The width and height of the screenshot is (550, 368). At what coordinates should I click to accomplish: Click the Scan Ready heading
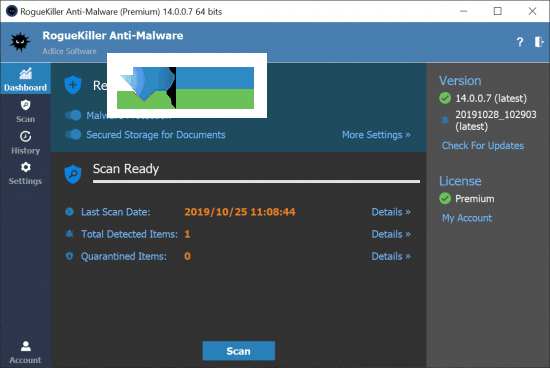(x=126, y=169)
